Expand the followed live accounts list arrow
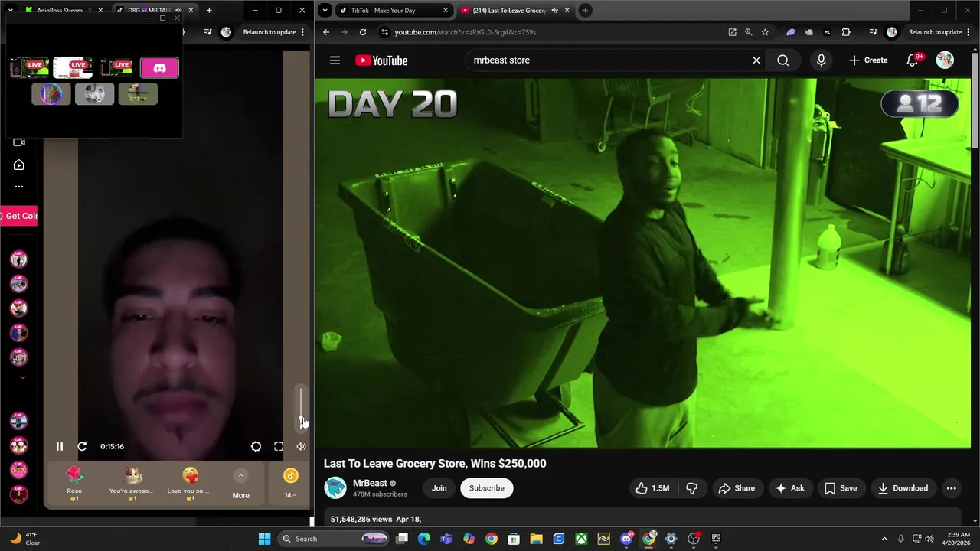Image resolution: width=980 pixels, height=551 pixels. 22,377
